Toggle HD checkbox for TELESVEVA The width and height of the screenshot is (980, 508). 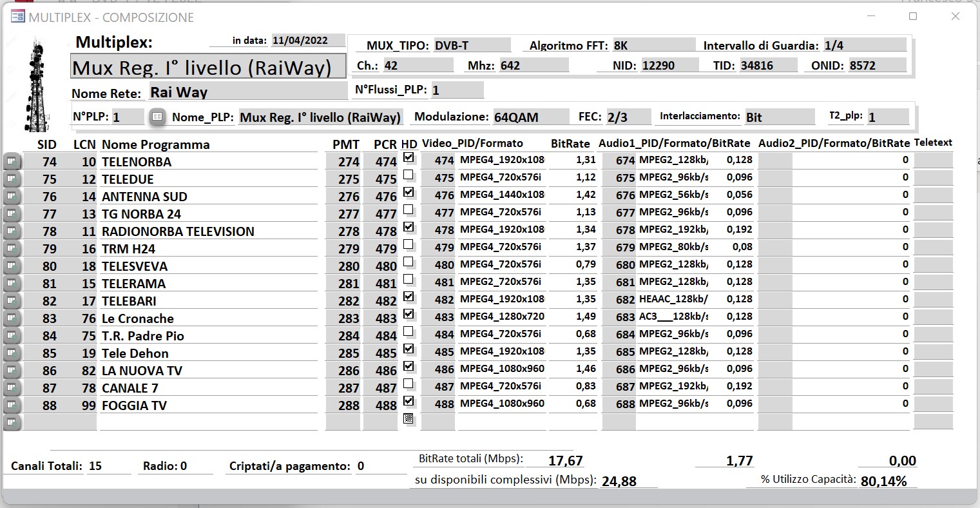(x=408, y=262)
